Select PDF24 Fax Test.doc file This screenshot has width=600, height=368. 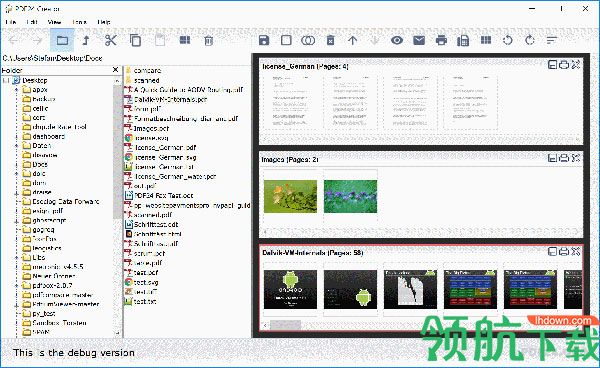click(164, 195)
